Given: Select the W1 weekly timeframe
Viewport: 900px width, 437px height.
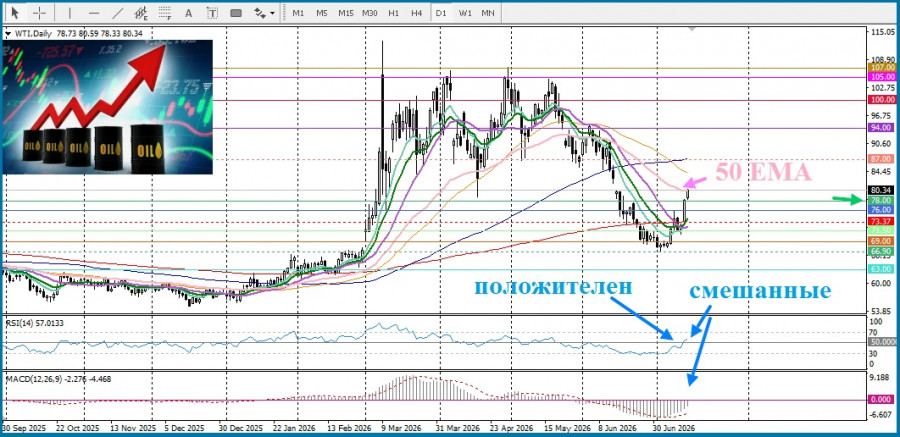Looking at the screenshot, I should point(465,12).
